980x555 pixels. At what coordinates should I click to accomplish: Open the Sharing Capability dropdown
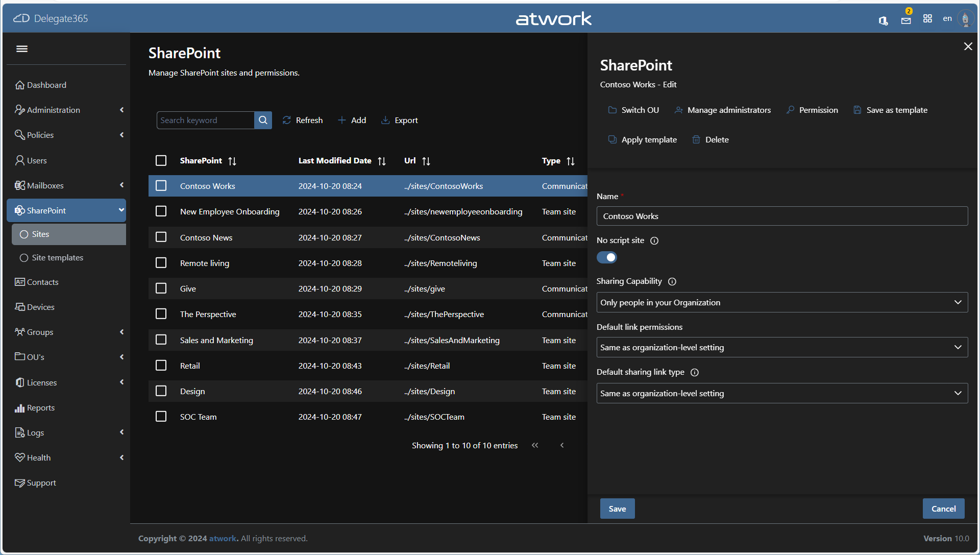point(782,302)
